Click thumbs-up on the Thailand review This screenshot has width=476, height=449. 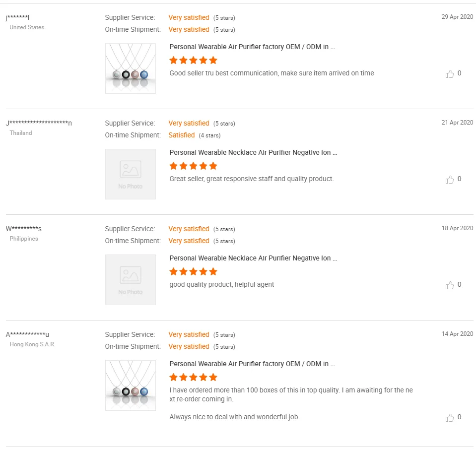pyautogui.click(x=450, y=180)
